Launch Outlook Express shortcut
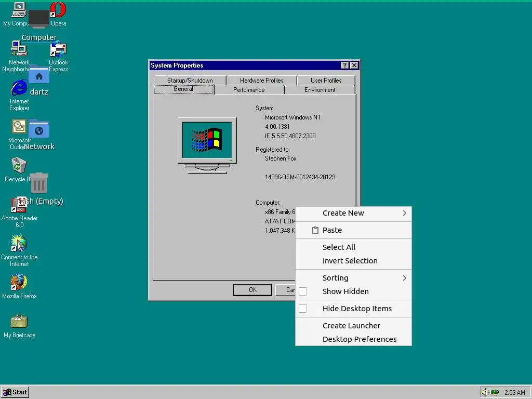 [58, 48]
